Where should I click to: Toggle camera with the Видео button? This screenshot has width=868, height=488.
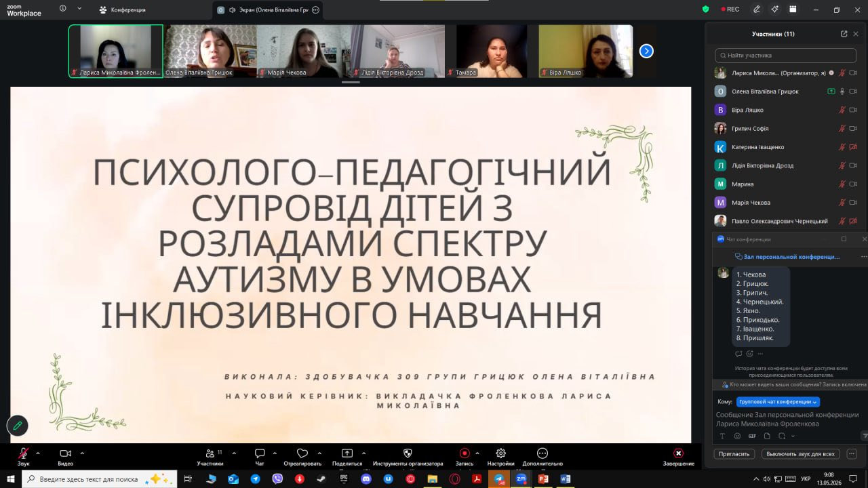tap(65, 456)
